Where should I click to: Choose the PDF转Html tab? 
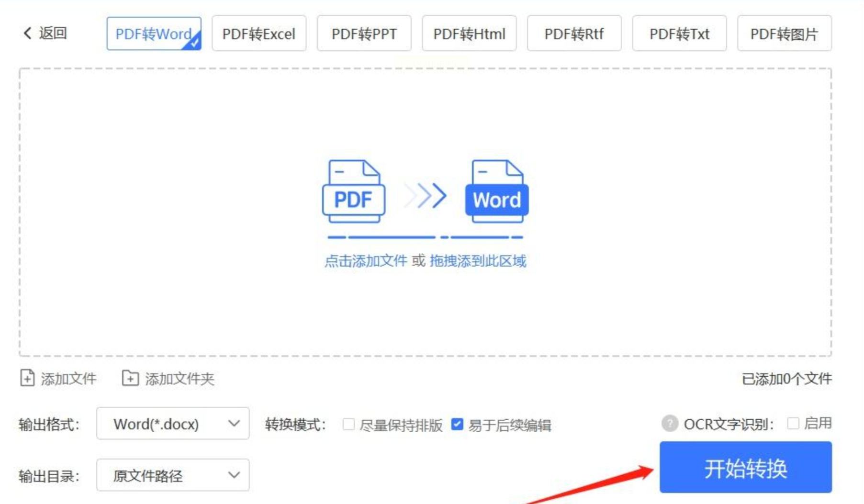(469, 34)
